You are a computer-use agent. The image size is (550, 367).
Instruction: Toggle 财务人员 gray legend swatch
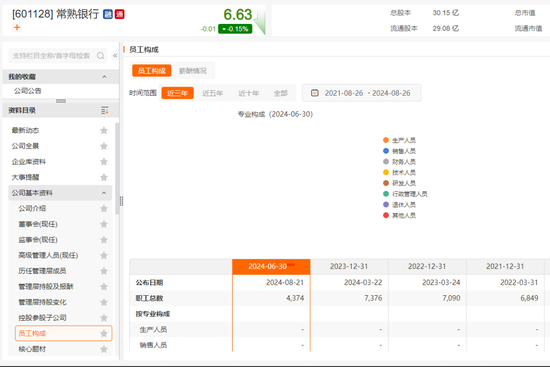point(386,162)
